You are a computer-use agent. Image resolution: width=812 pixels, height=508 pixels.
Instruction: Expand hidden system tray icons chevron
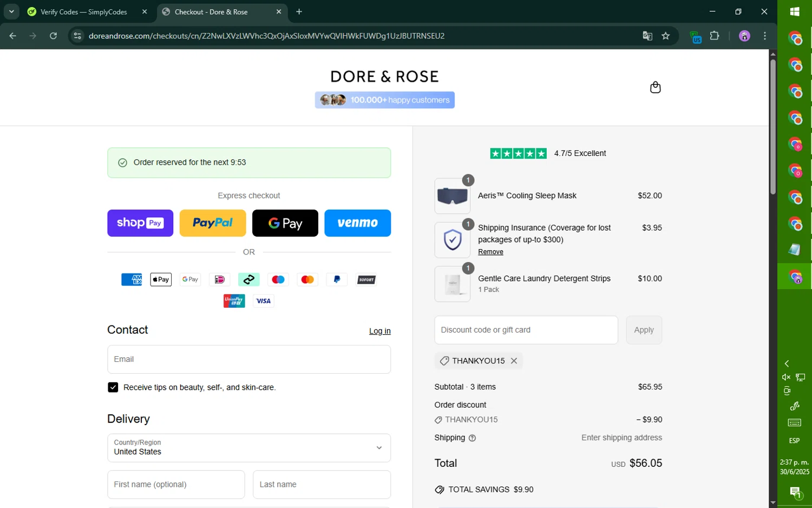pos(787,364)
